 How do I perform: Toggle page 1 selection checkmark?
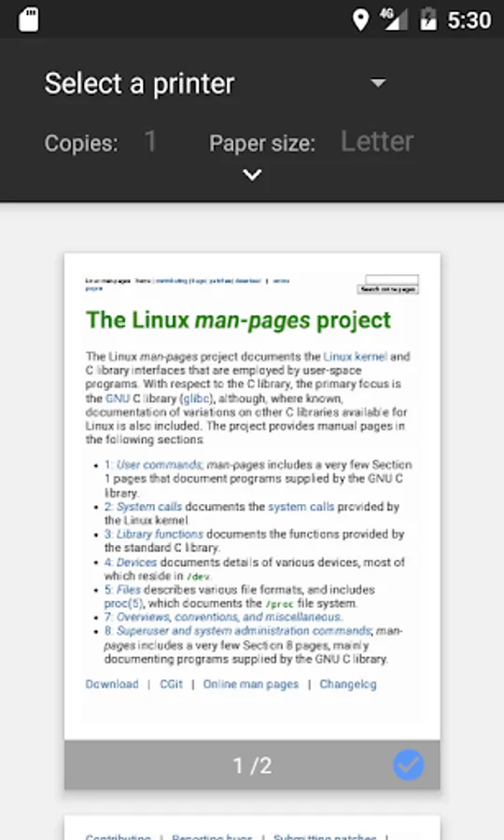(408, 764)
